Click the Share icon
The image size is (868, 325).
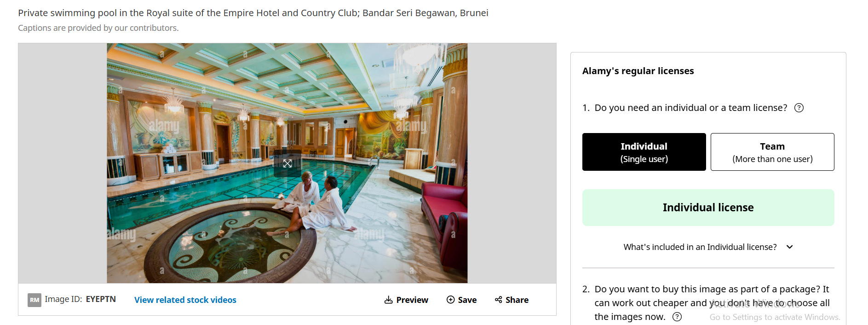499,300
